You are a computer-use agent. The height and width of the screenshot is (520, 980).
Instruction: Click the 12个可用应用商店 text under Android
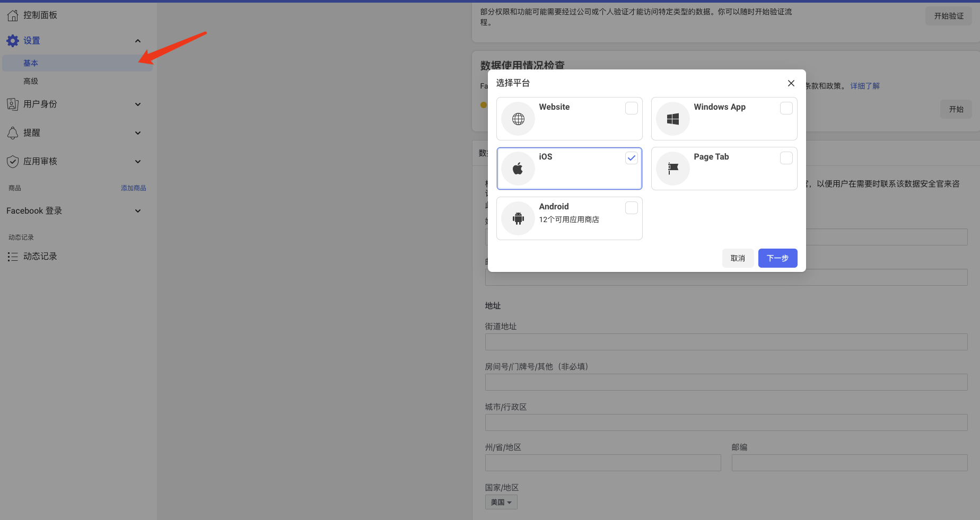(569, 219)
